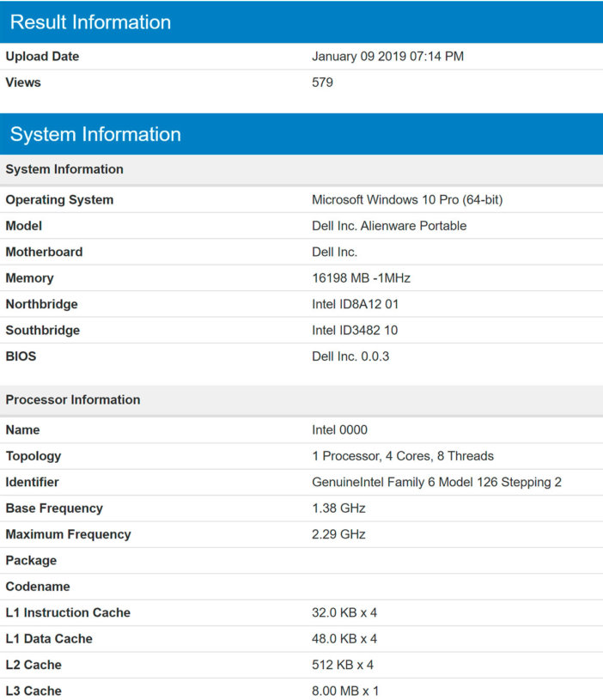Click the 'Southbridge' label

point(43,330)
